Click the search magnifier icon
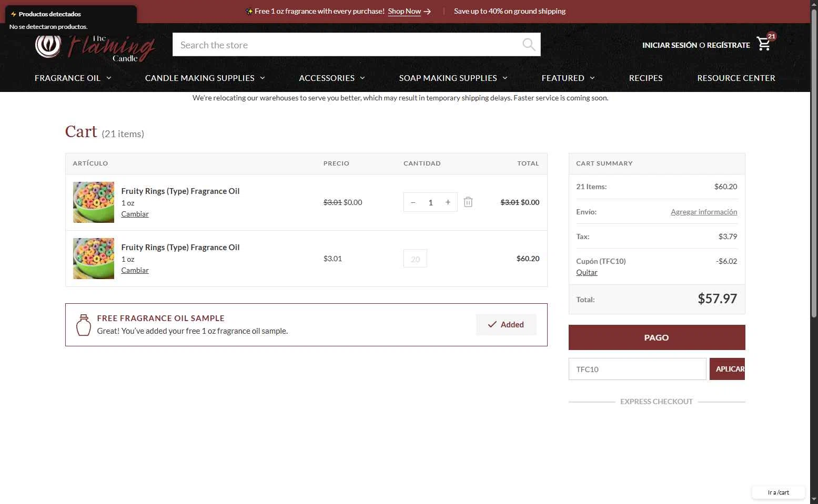 (529, 45)
